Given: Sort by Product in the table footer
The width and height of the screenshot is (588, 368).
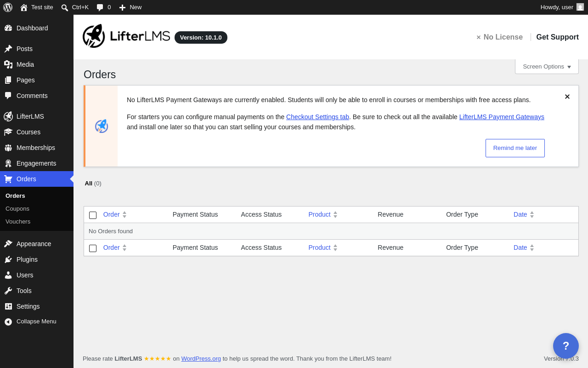Looking at the screenshot, I should click(323, 247).
